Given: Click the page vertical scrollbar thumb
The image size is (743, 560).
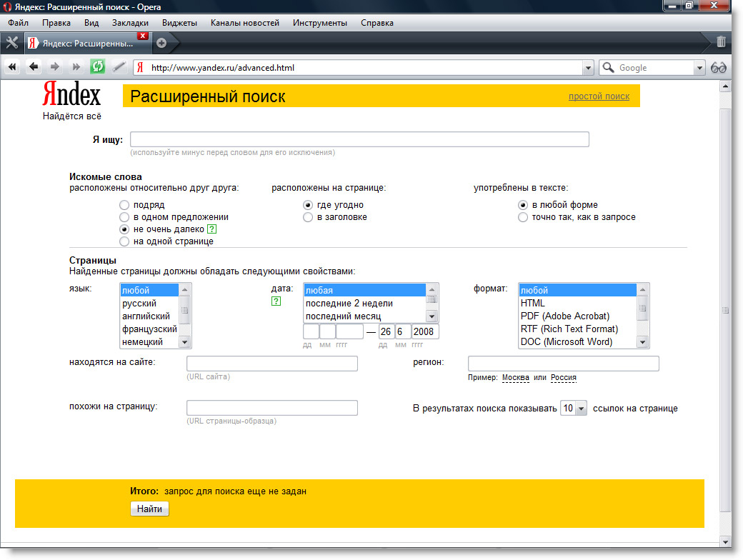Looking at the screenshot, I should tap(725, 310).
